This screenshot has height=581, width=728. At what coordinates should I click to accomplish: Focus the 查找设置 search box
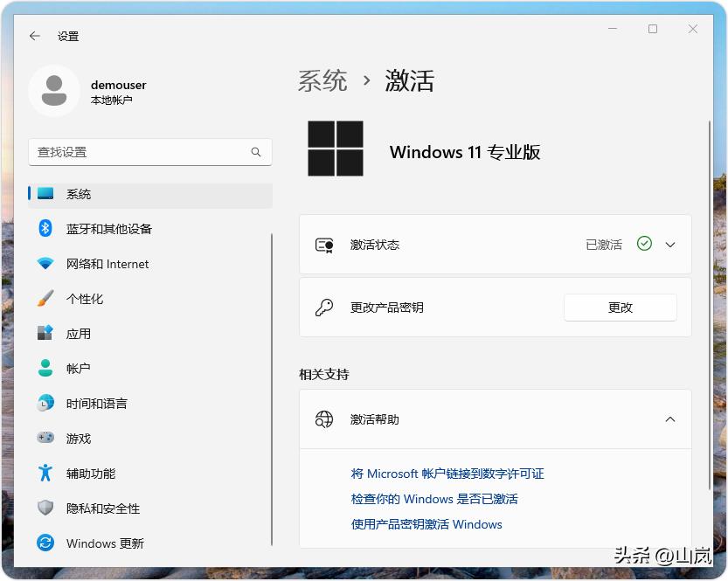point(150,152)
